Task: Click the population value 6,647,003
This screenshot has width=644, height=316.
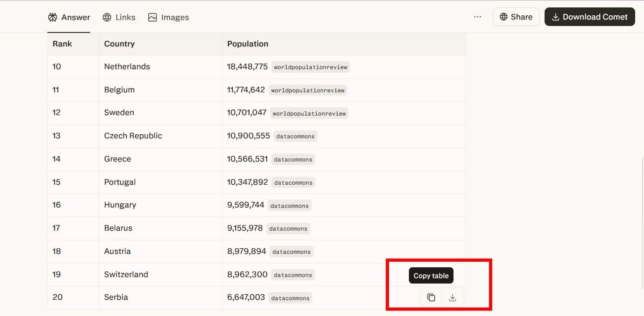Action: pyautogui.click(x=246, y=297)
